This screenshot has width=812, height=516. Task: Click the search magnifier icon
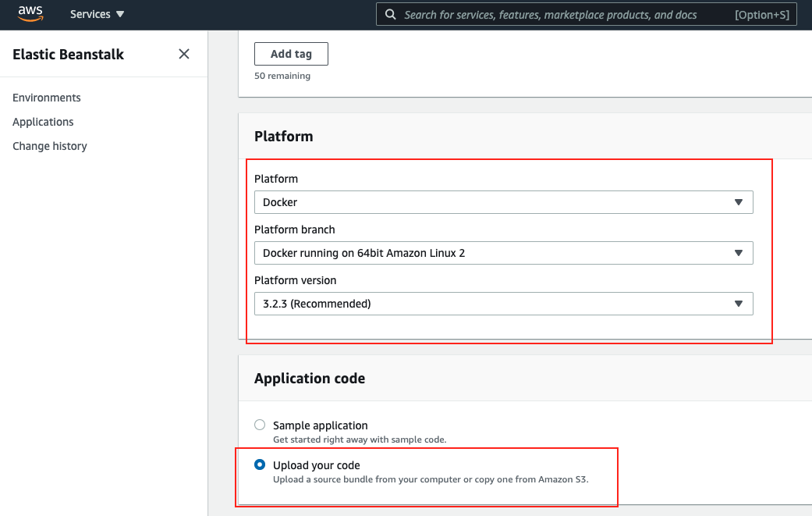tap(391, 15)
